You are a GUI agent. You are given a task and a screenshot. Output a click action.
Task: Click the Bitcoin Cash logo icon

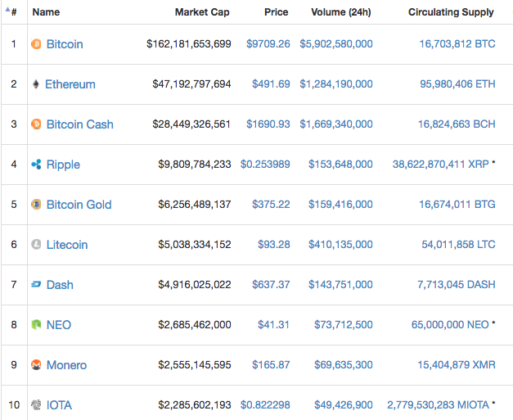[x=36, y=124]
